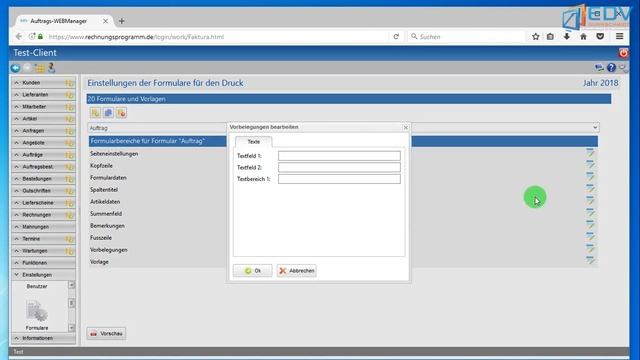Click the red power logout icon
Image resolution: width=640 pixels, height=360 pixels.
click(623, 53)
